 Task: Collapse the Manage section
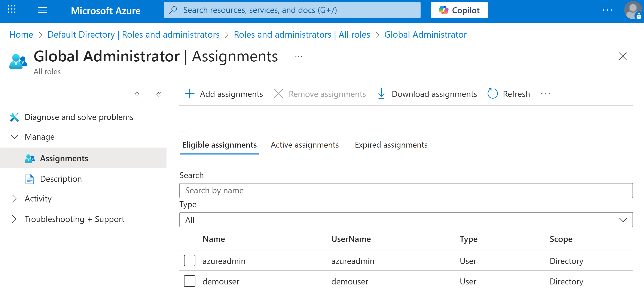click(x=14, y=137)
